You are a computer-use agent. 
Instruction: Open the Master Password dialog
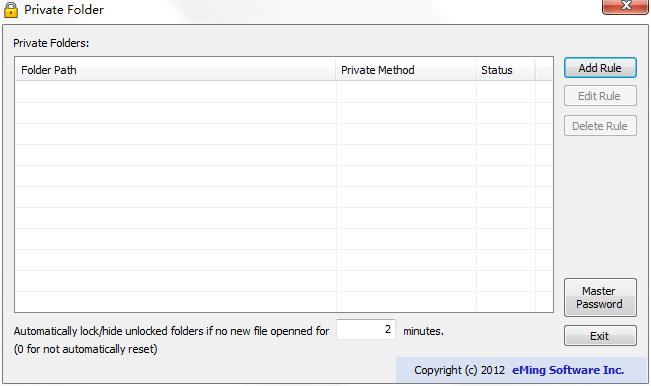click(600, 297)
